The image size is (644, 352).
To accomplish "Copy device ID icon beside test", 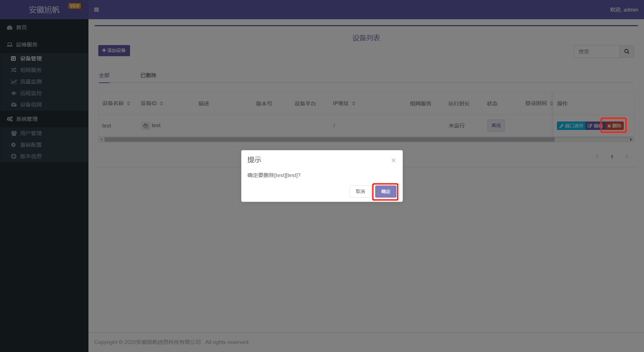I will point(145,126).
